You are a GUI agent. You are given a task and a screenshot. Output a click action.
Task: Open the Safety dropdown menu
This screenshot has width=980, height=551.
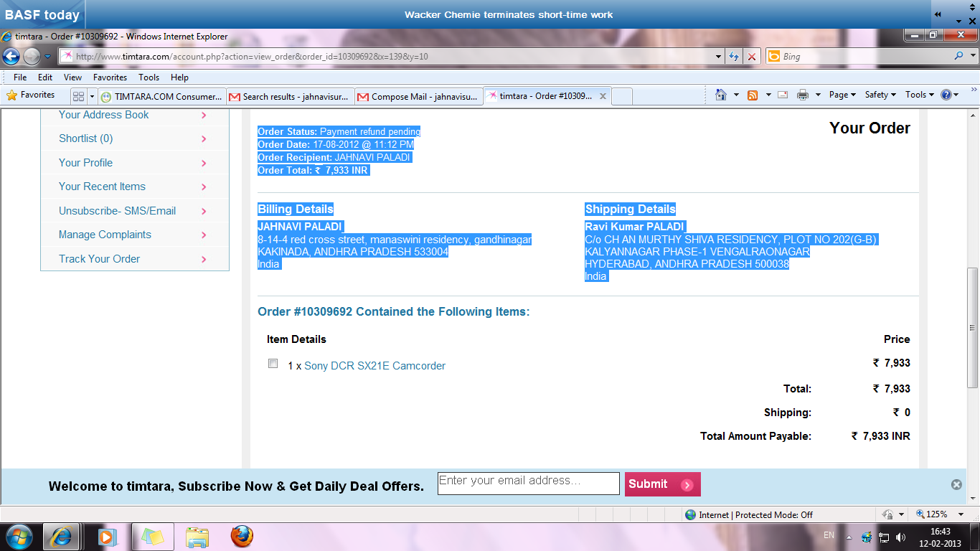pos(880,95)
